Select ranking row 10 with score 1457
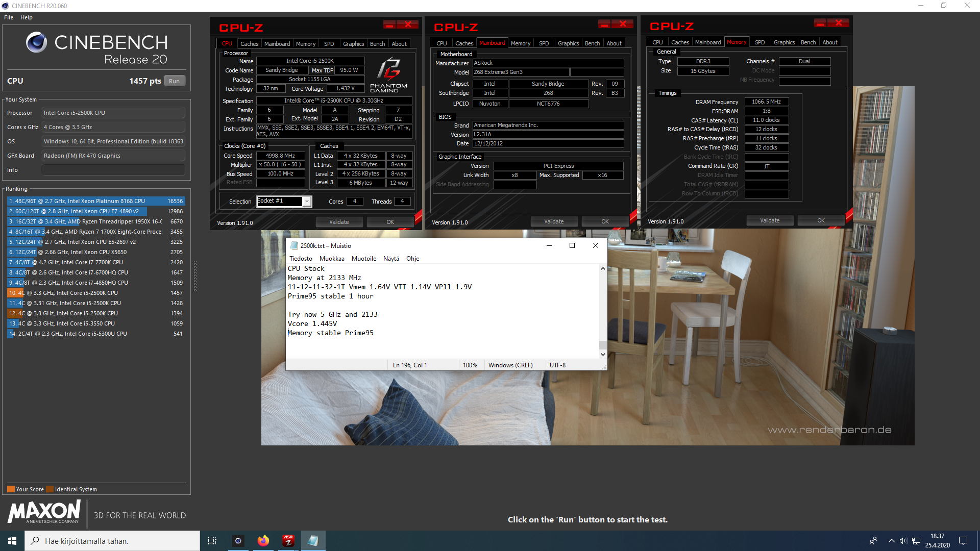The image size is (980, 551). [x=96, y=293]
